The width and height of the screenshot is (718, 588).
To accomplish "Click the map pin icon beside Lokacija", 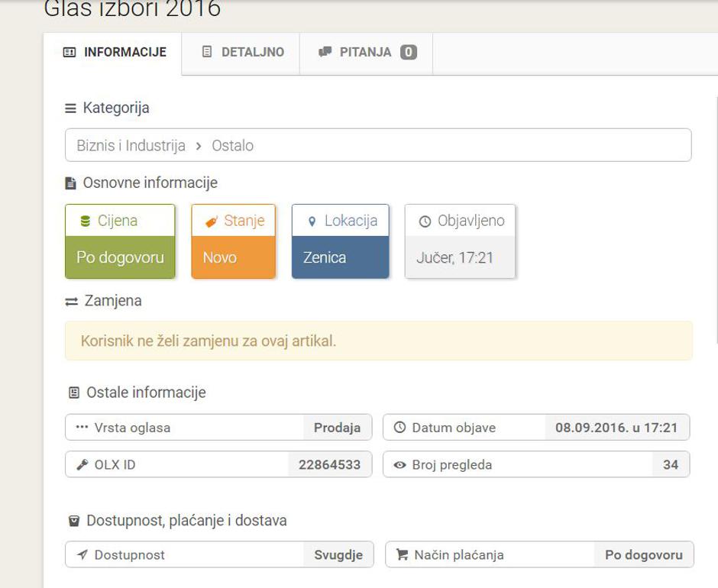I will click(x=312, y=221).
